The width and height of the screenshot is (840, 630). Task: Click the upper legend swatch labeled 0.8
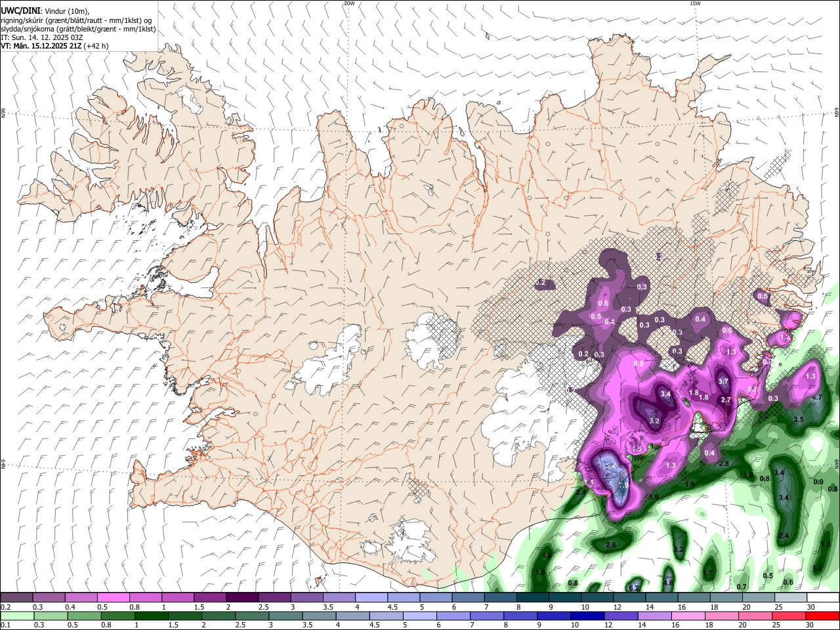[x=145, y=597]
